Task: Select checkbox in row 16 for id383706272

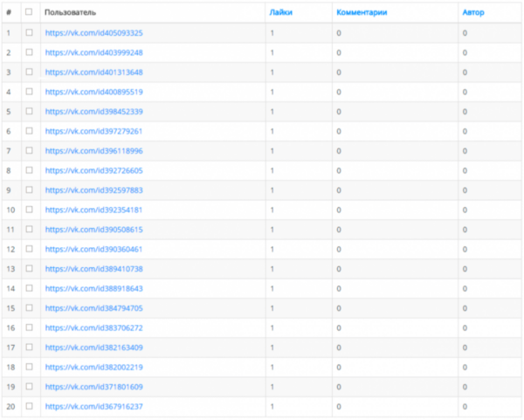Action: (29, 327)
